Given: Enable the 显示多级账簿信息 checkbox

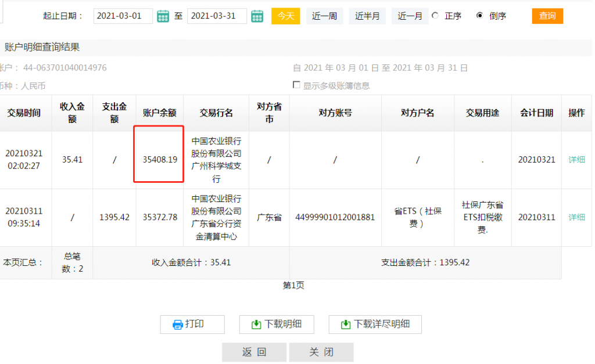Looking at the screenshot, I should tap(297, 85).
